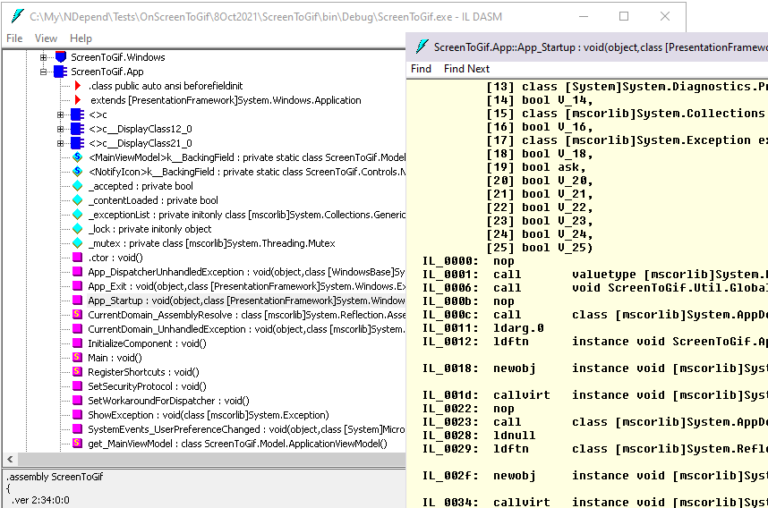Click static method icon for Main
Screen dimensions: 768x508
77,358
